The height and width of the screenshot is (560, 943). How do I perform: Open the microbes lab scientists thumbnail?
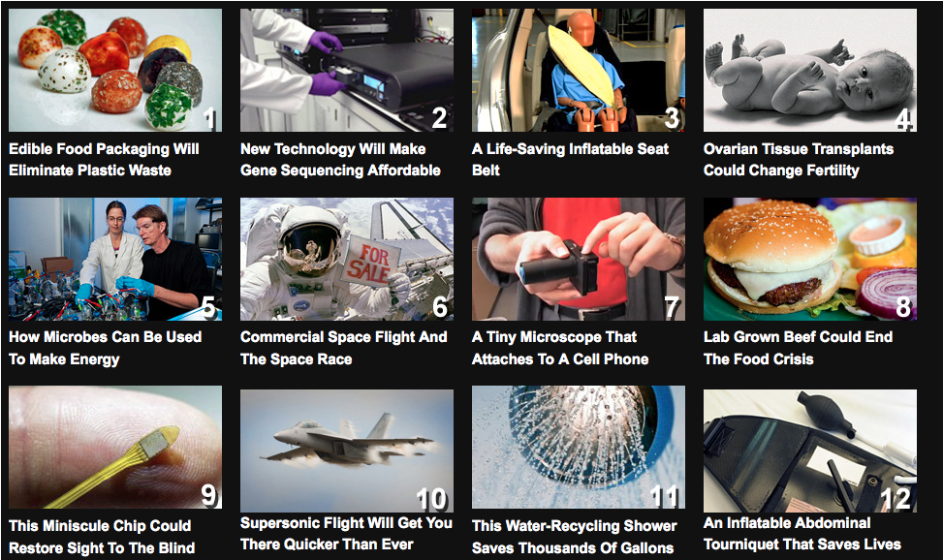tap(115, 260)
